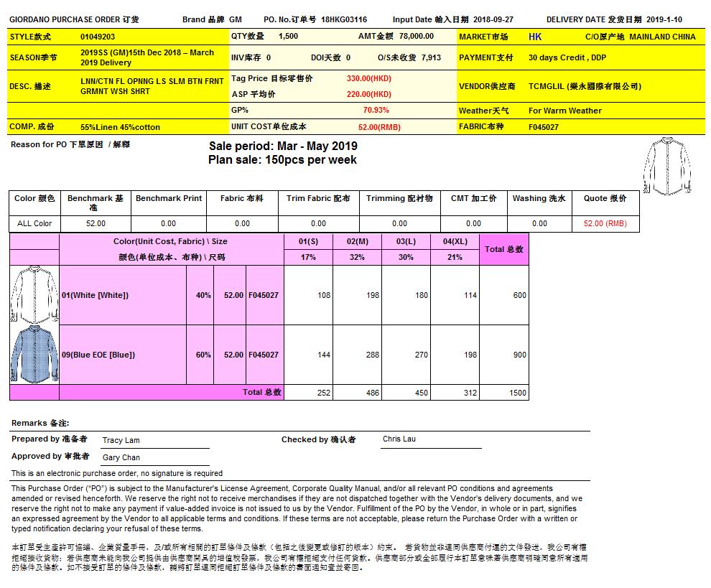Click the AMT value 78,000.00

pyautogui.click(x=417, y=36)
